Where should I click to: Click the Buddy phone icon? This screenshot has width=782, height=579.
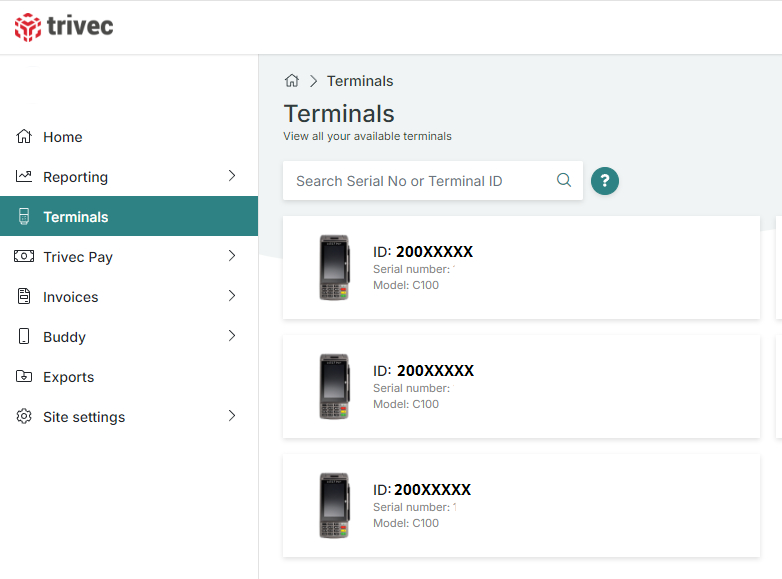point(24,336)
